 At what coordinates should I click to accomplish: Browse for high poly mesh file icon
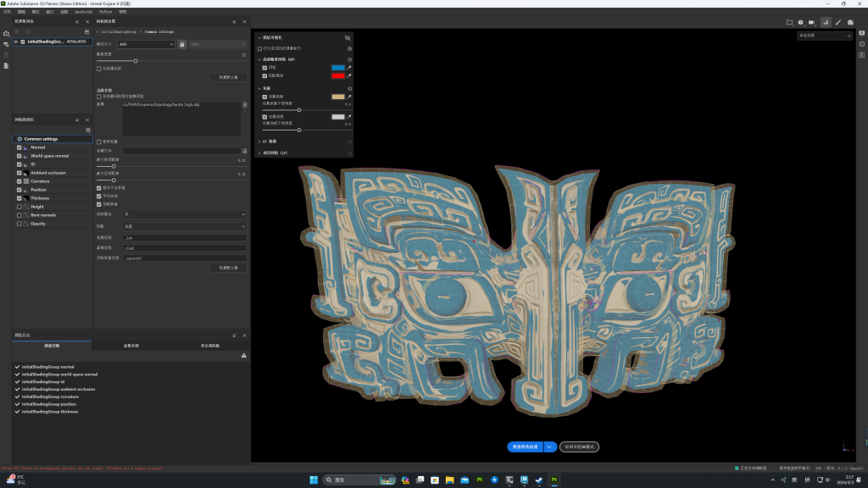click(245, 104)
